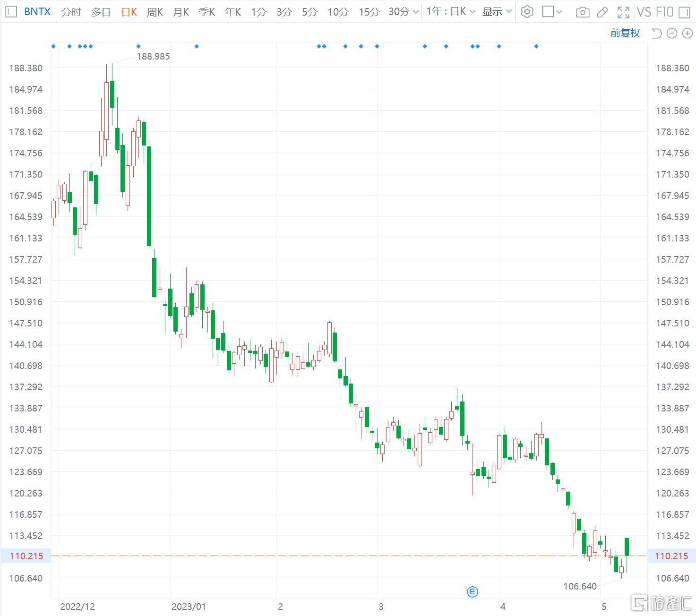Open chart settings gear
Viewport: 696px width, 616px height.
(x=527, y=12)
